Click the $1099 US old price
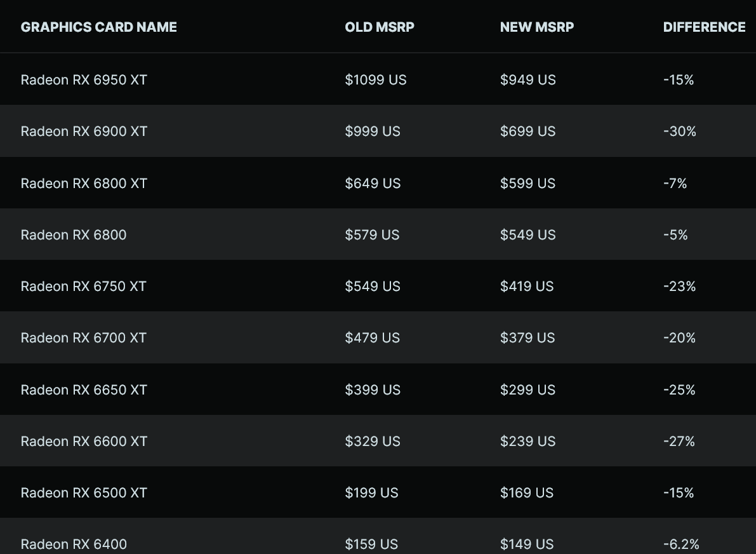 [x=375, y=80]
